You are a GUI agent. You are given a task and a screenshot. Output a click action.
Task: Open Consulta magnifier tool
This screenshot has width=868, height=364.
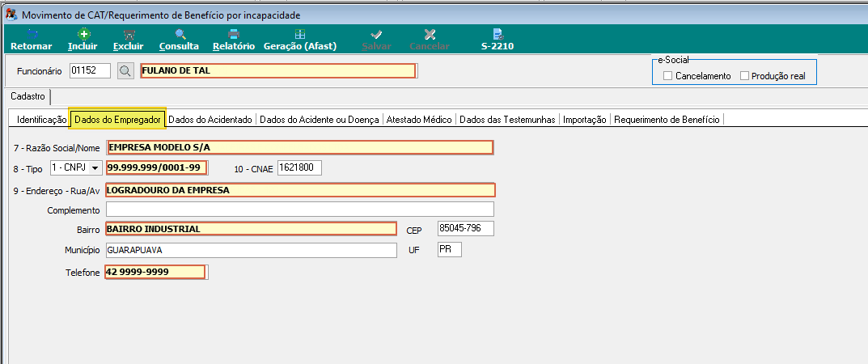click(x=180, y=34)
